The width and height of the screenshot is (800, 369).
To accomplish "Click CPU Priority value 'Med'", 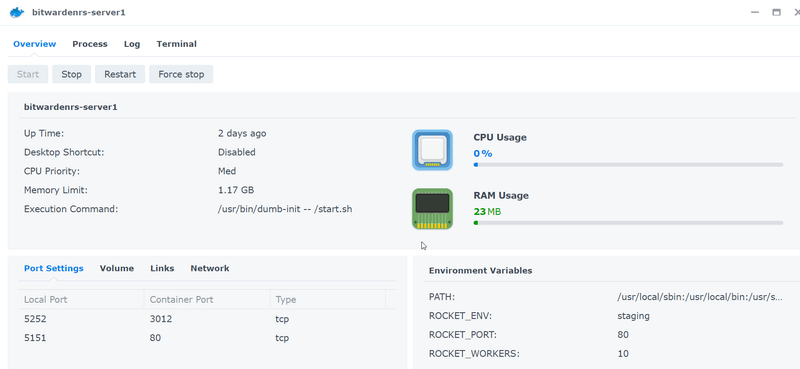I will tap(227, 171).
